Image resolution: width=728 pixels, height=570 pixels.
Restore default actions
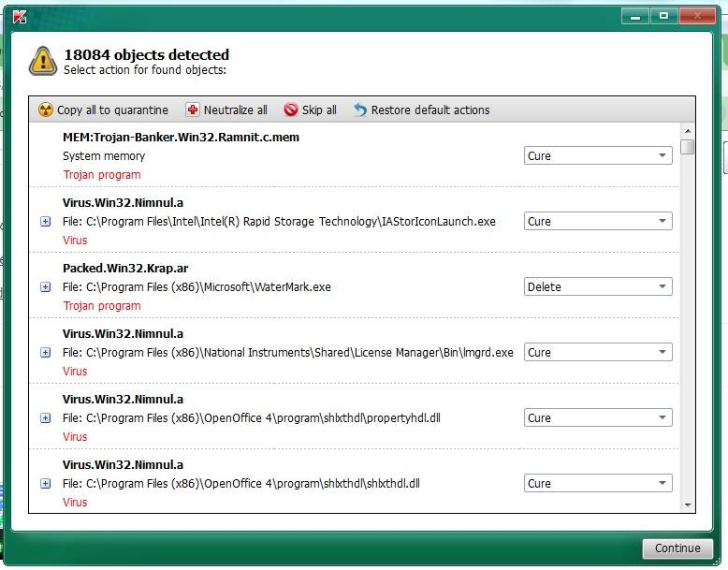click(x=422, y=110)
